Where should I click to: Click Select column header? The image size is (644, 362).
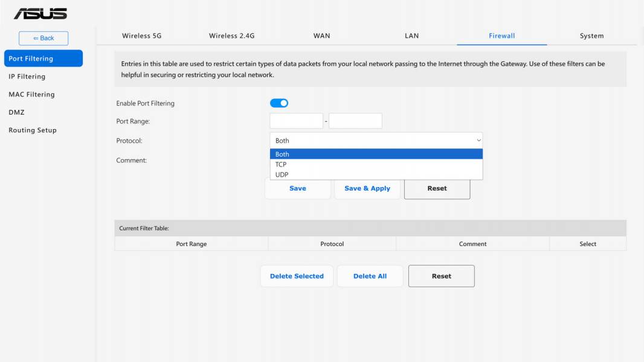coord(588,244)
